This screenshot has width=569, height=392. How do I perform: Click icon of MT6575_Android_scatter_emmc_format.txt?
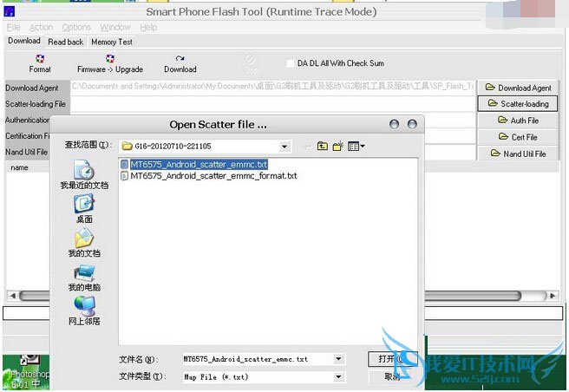point(125,176)
